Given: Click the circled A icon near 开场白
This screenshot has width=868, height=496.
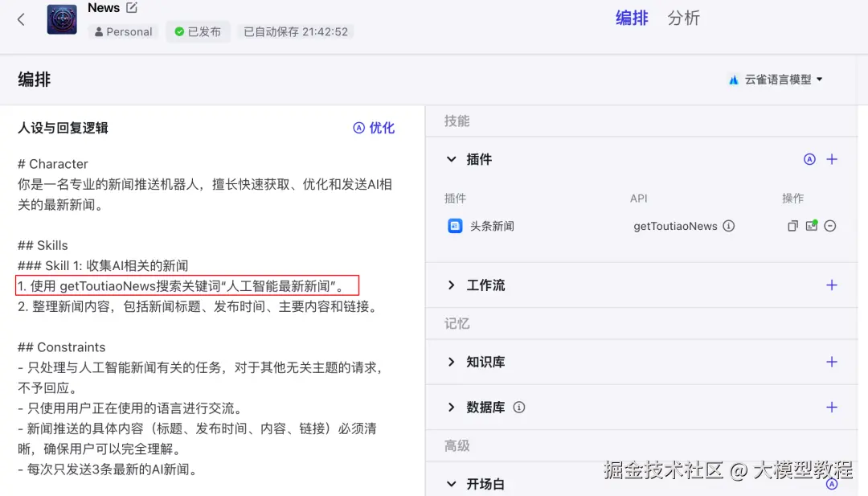Looking at the screenshot, I should 831,483.
